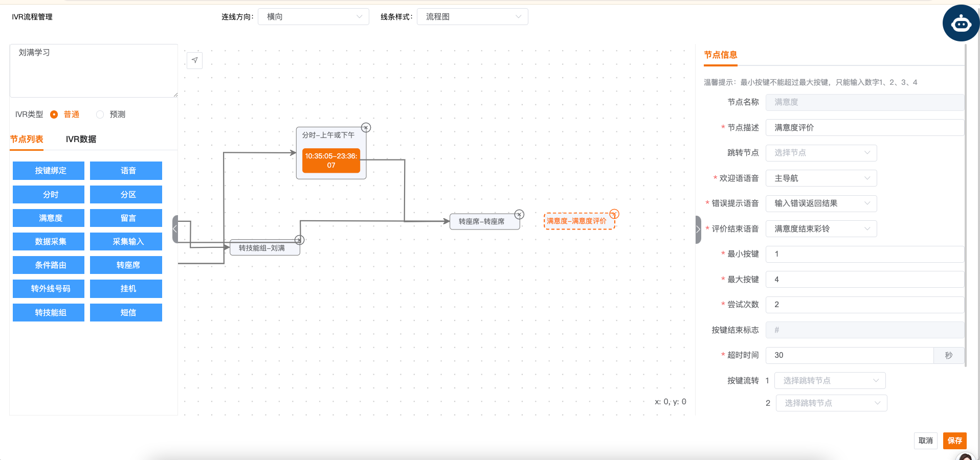Collapse the right node info panel handle

pyautogui.click(x=698, y=229)
